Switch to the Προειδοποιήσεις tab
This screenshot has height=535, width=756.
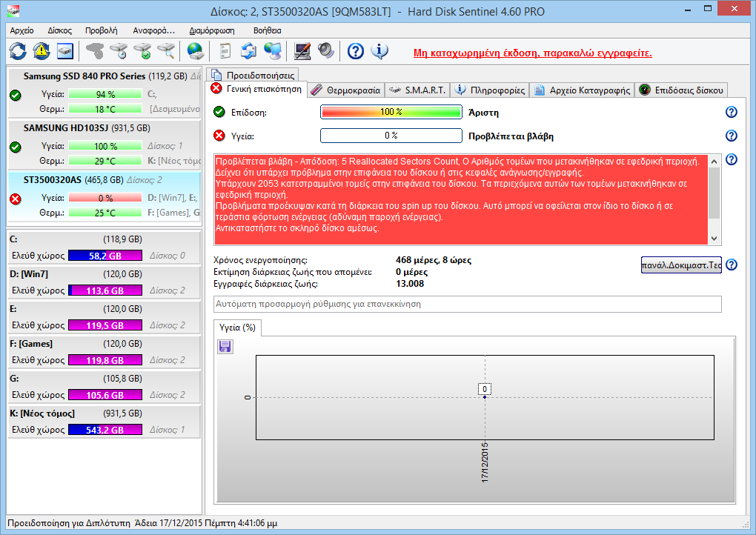pos(253,75)
